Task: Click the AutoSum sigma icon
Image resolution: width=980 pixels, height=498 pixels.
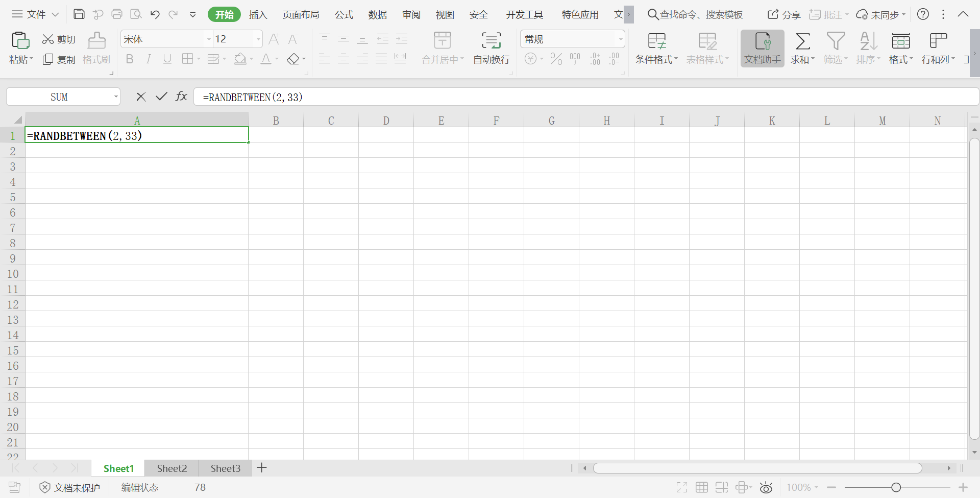Action: [x=802, y=41]
